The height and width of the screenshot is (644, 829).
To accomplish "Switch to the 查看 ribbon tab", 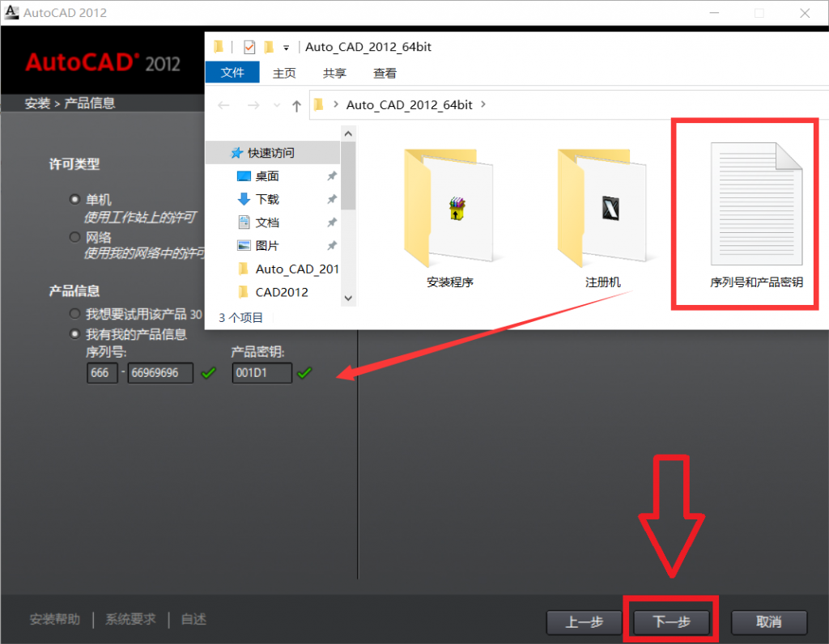I will pos(385,73).
